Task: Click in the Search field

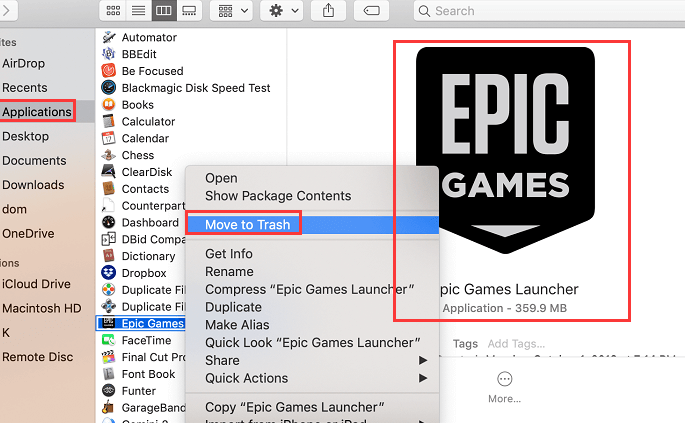Action: tap(549, 10)
